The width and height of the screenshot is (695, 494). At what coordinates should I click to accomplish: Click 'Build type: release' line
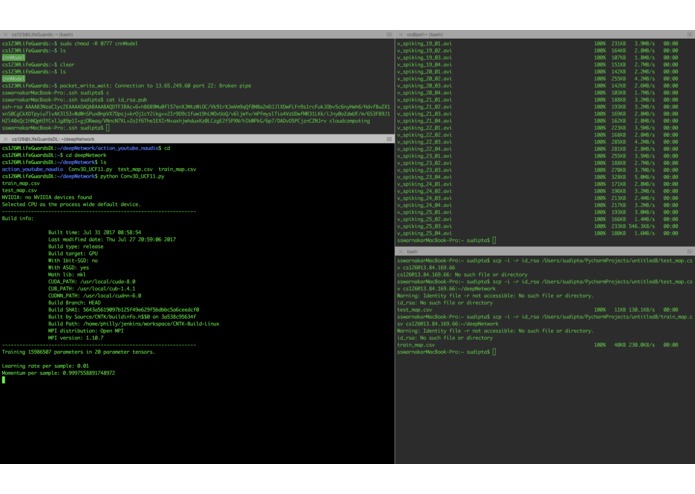(x=75, y=246)
